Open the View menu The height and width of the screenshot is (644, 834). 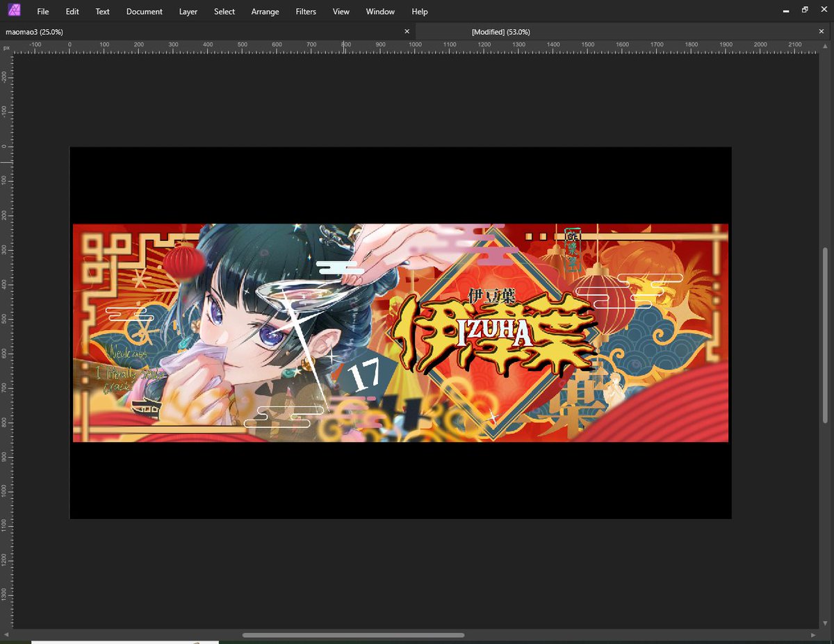341,11
